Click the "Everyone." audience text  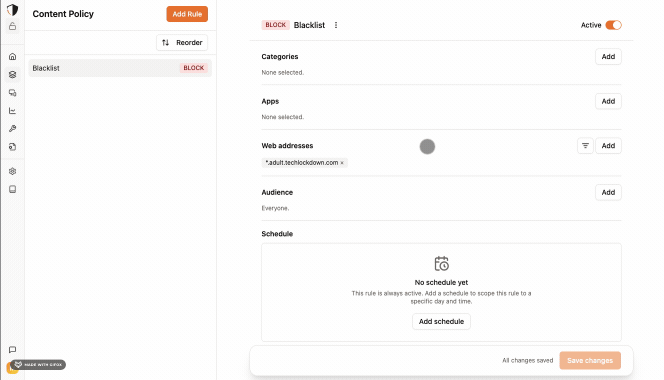click(x=275, y=208)
